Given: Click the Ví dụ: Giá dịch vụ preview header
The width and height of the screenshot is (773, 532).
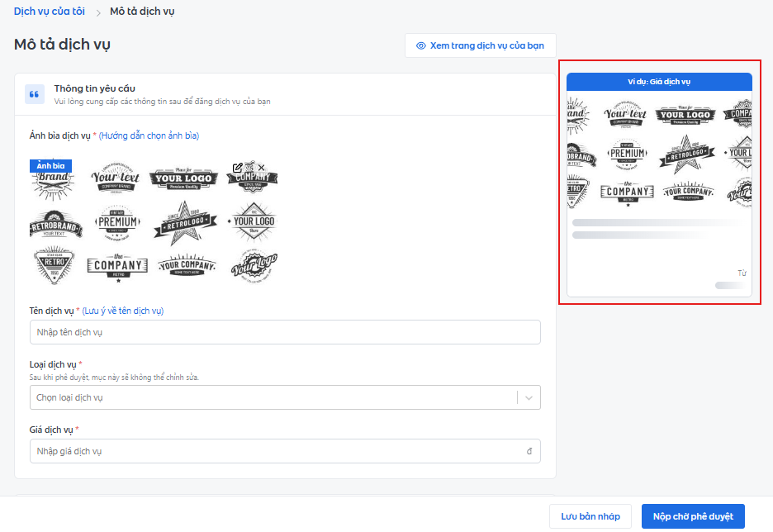Looking at the screenshot, I should [659, 81].
